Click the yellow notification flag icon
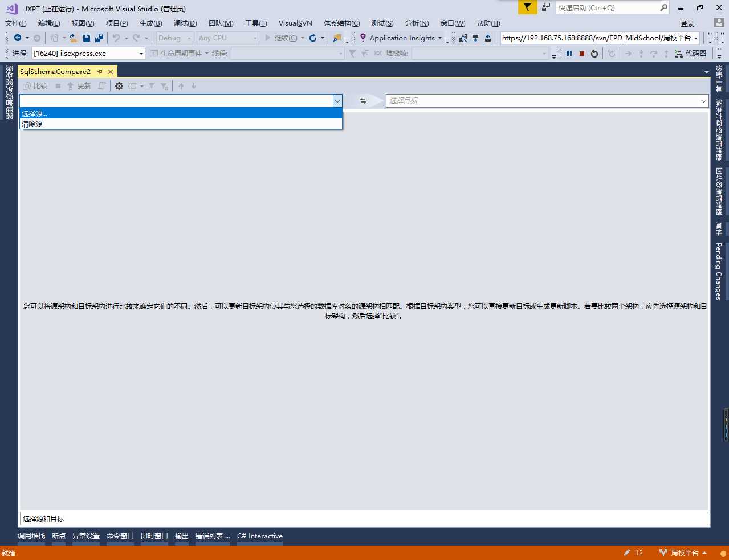This screenshot has height=560, width=729. [x=528, y=7]
